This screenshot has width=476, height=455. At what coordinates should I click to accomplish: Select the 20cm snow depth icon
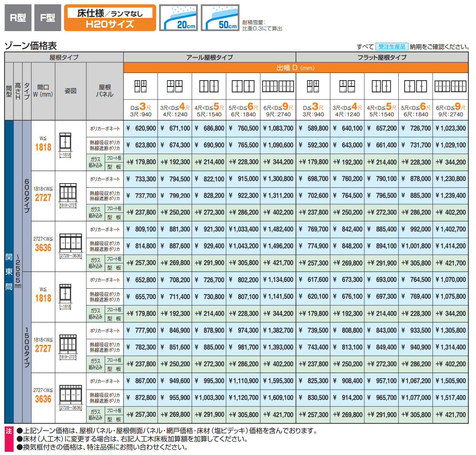click(179, 17)
